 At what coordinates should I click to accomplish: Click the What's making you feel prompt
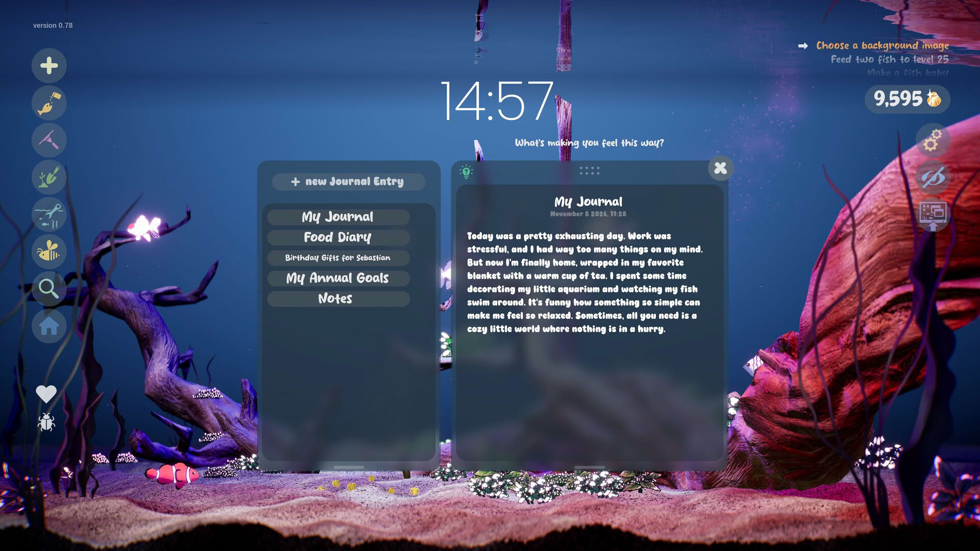tap(589, 143)
